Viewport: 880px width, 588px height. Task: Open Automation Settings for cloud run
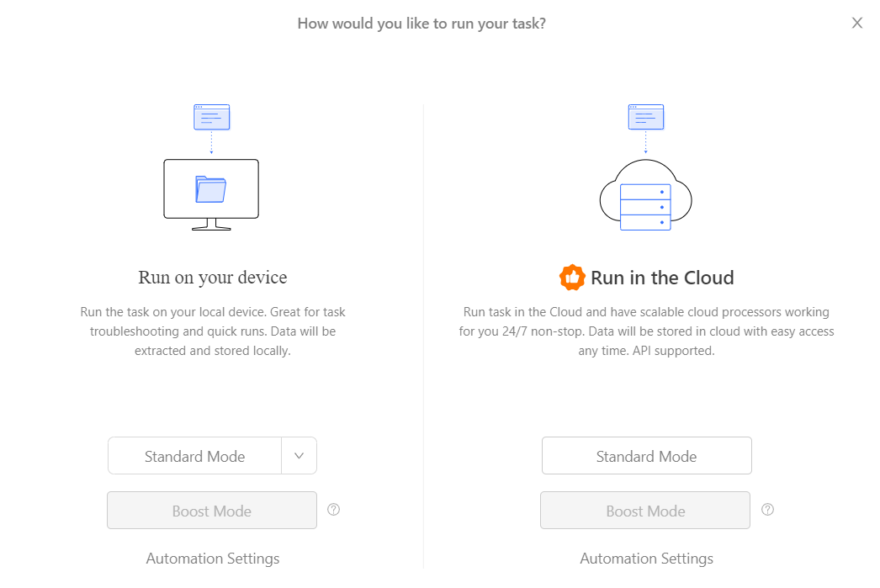[646, 559]
